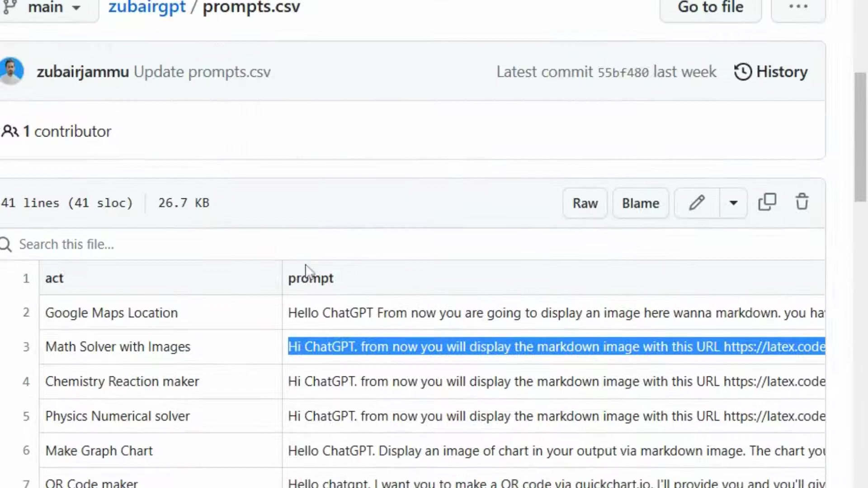Open commit 55bf480 details
This screenshot has width=868, height=488.
623,71
